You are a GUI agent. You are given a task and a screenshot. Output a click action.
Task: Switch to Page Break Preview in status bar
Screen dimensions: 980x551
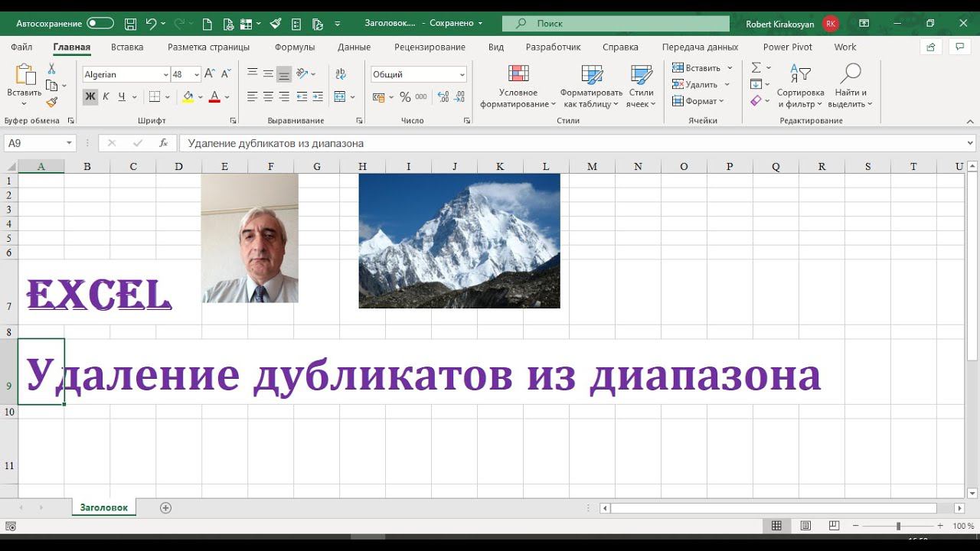click(834, 526)
